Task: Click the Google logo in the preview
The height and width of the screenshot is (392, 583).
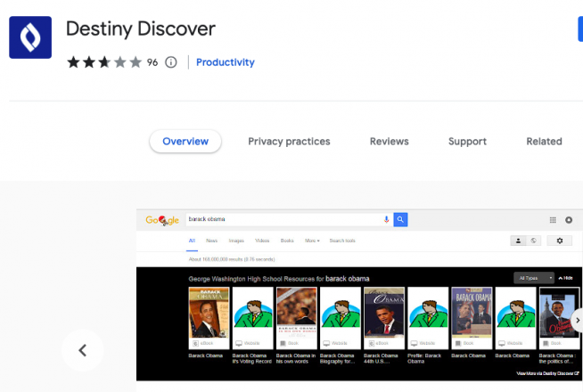Action: pos(162,220)
